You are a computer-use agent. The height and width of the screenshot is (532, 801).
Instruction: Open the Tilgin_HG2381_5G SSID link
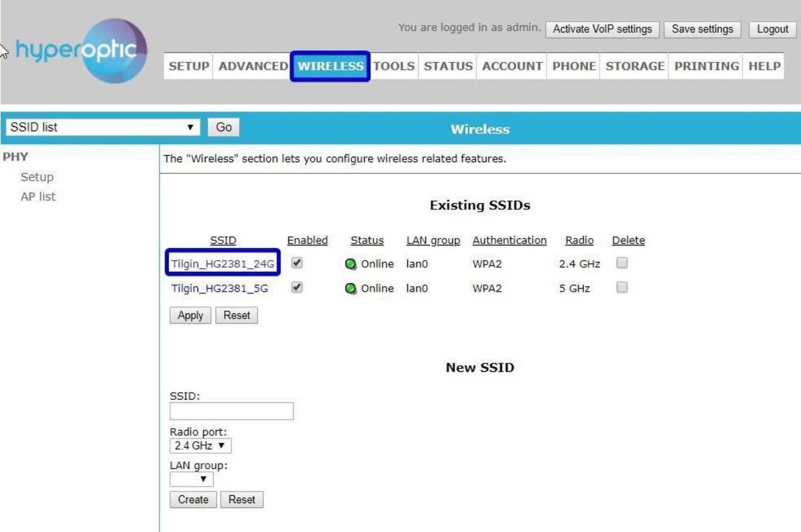coord(219,288)
